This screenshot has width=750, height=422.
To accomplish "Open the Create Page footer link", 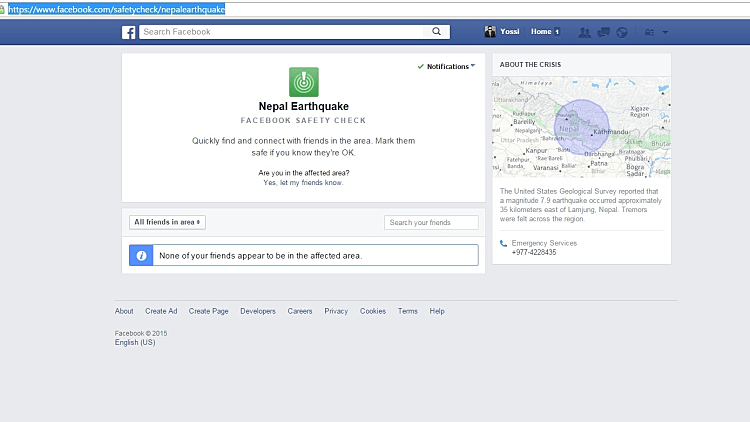I will [208, 311].
